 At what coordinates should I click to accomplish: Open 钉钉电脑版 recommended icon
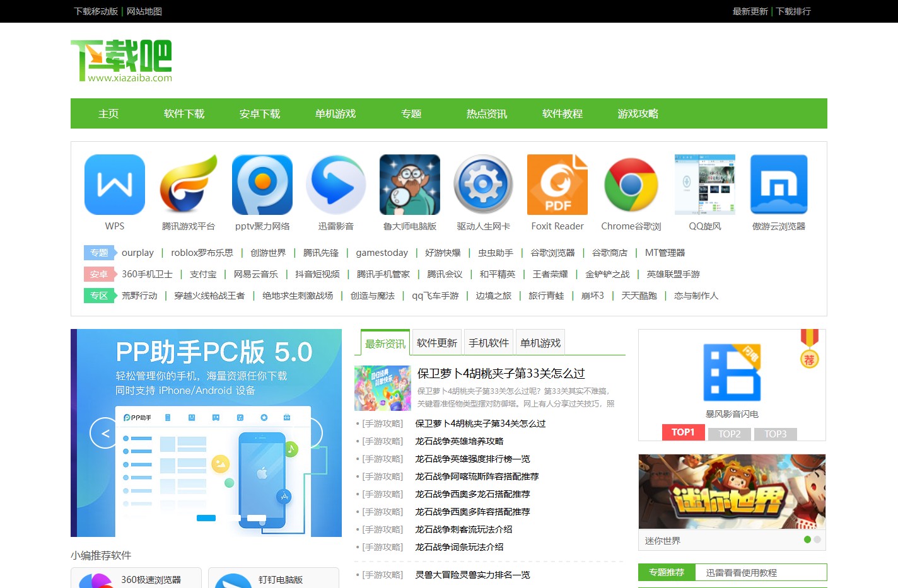click(x=233, y=580)
